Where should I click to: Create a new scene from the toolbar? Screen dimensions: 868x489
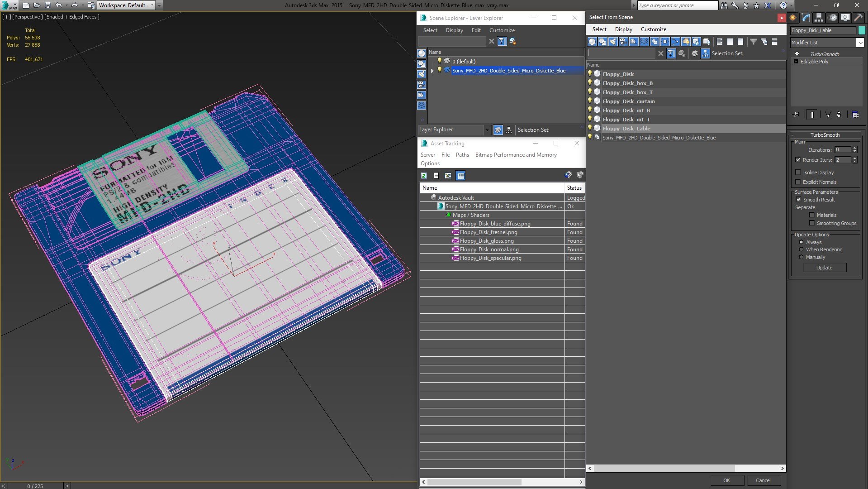tap(26, 5)
